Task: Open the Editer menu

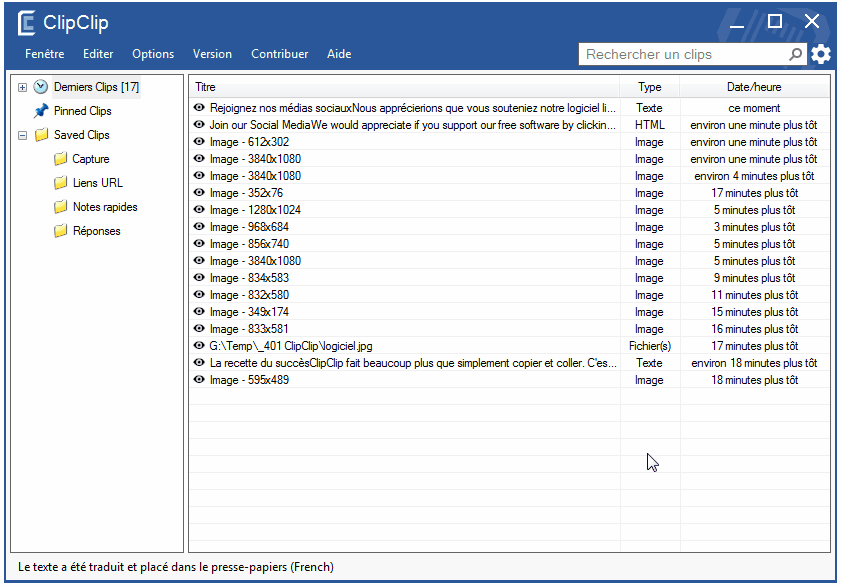Action: (x=98, y=54)
